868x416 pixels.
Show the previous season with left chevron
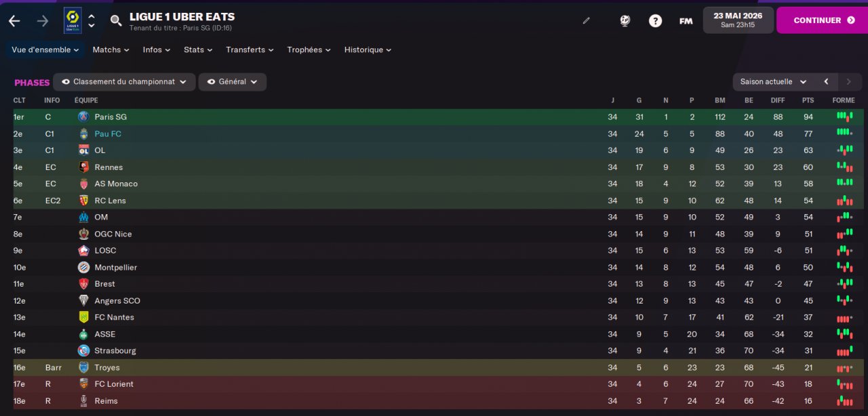[x=826, y=82]
